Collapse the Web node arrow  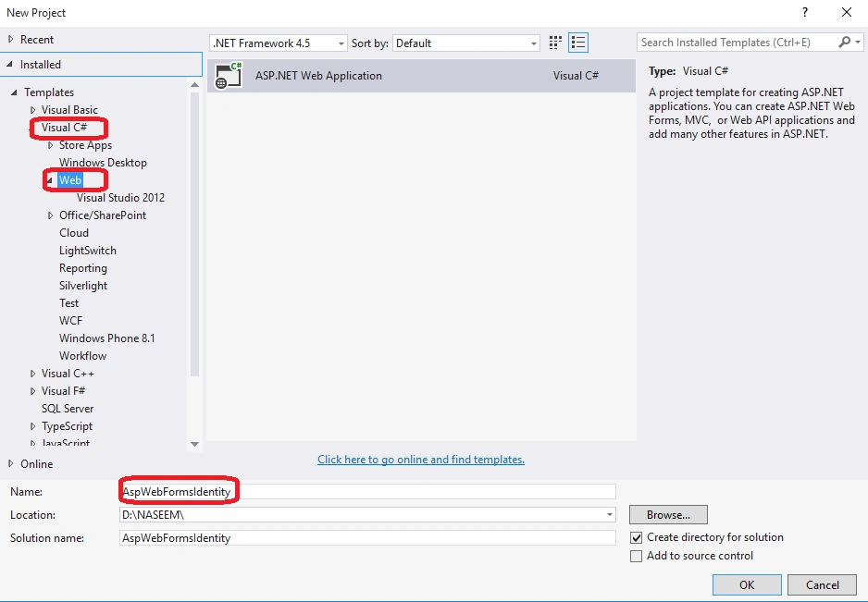[x=50, y=180]
